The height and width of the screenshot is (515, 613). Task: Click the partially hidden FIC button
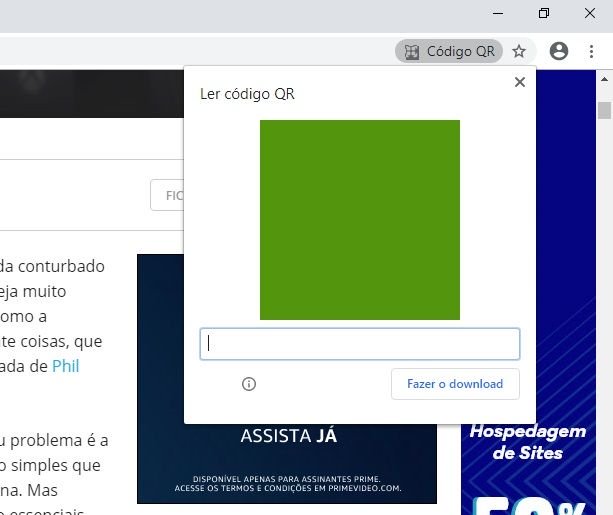click(x=167, y=195)
